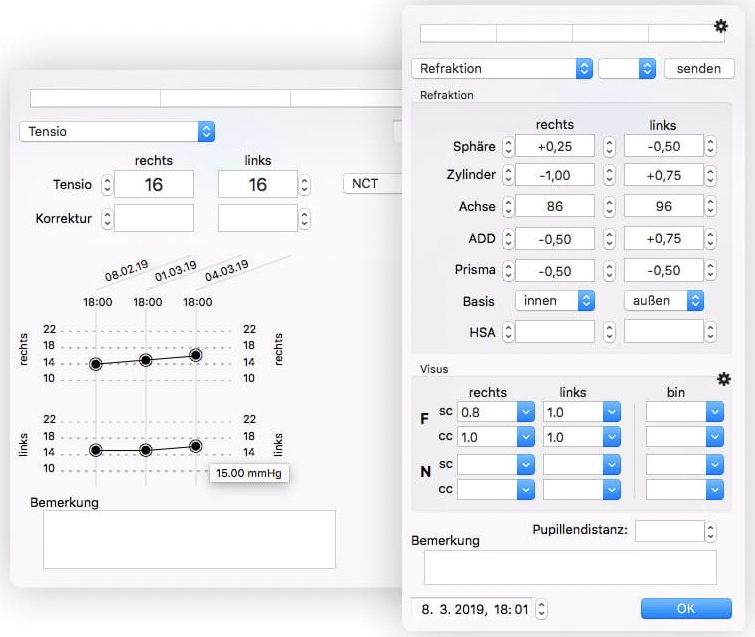This screenshot has width=755, height=637.
Task: Click the Tensio links field showing 16
Action: (x=258, y=184)
